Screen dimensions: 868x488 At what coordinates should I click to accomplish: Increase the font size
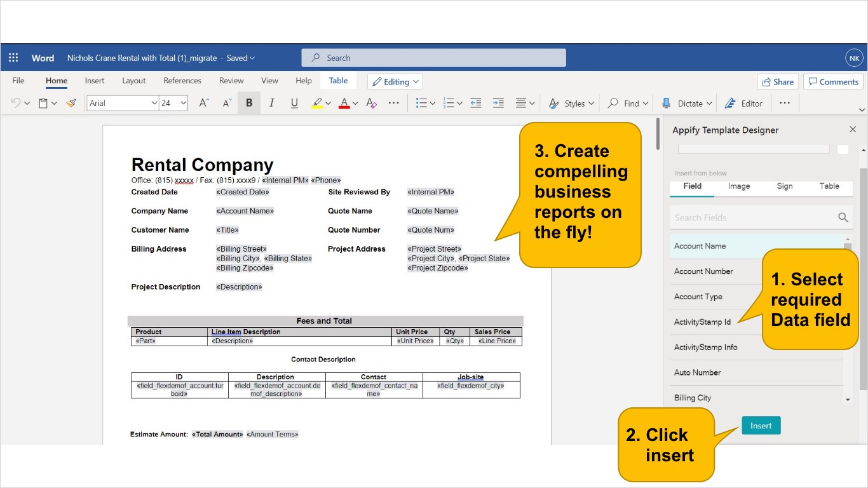[x=203, y=103]
